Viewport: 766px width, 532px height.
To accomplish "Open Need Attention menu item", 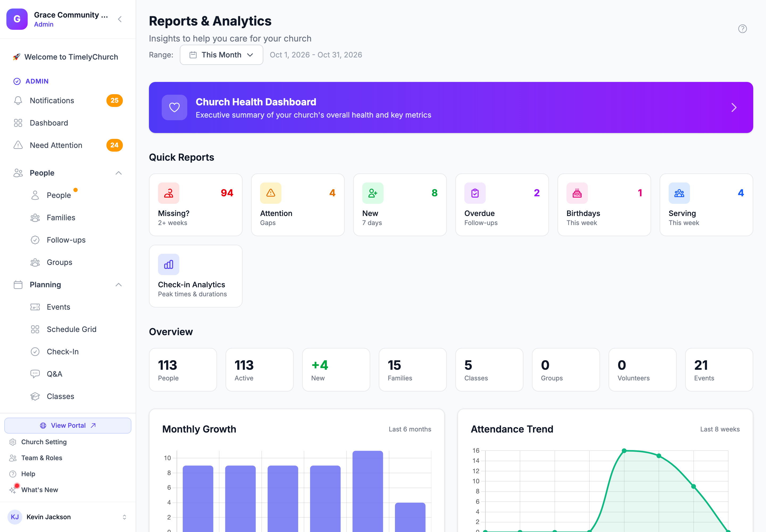I will coord(68,145).
